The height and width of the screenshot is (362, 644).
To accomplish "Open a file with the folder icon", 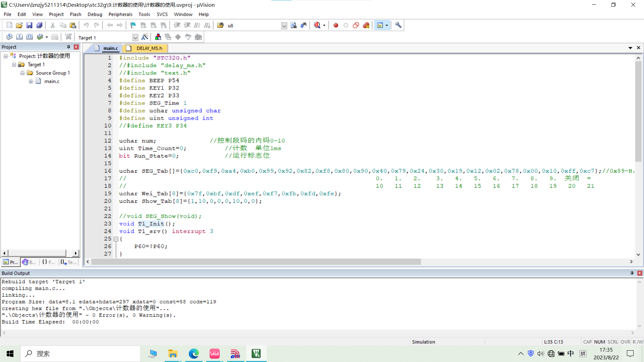I will point(19,25).
